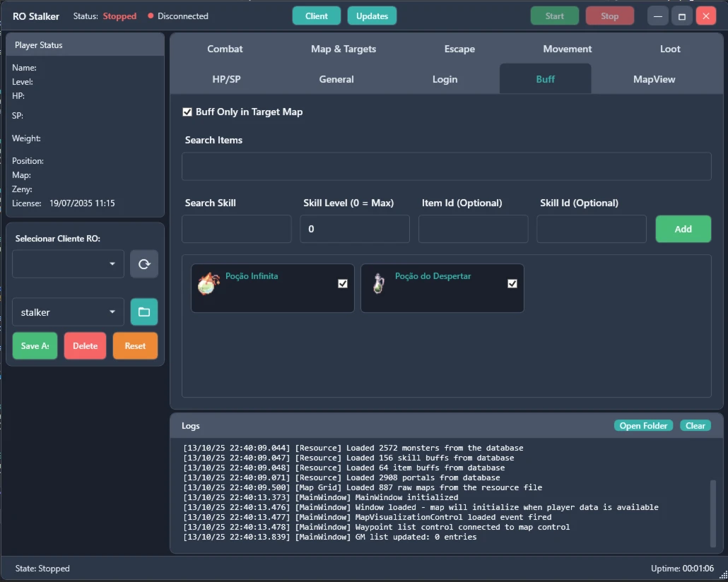Image resolution: width=728 pixels, height=582 pixels.
Task: Go to the HP/SP tab
Action: tap(226, 79)
